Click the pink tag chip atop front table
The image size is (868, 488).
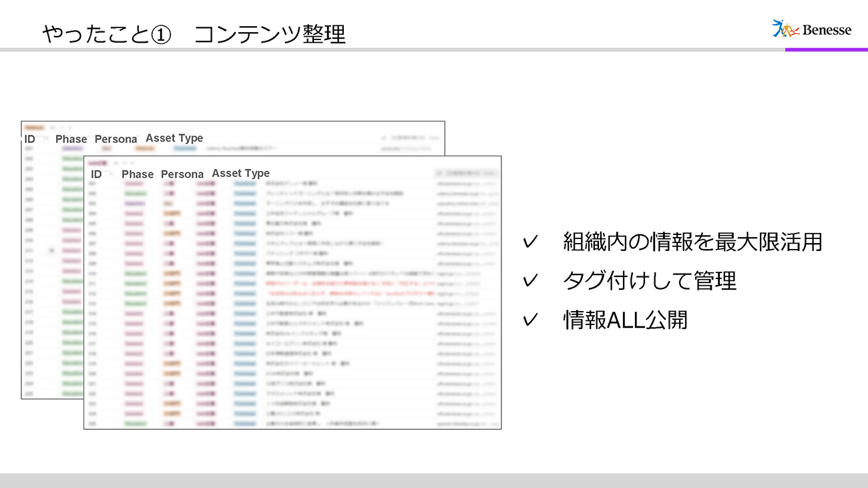point(97,162)
